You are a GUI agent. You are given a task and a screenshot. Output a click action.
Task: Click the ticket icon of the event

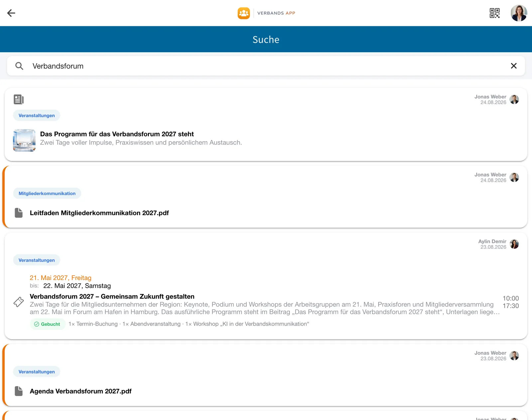pos(19,302)
